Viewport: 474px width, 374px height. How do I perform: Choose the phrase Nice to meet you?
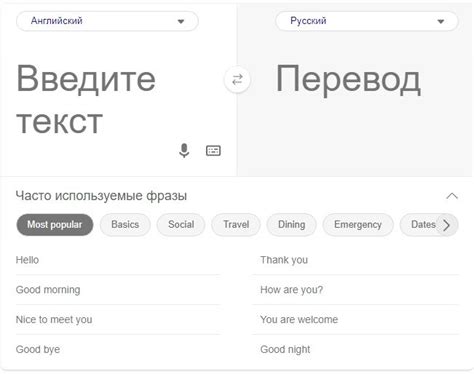[118, 319]
